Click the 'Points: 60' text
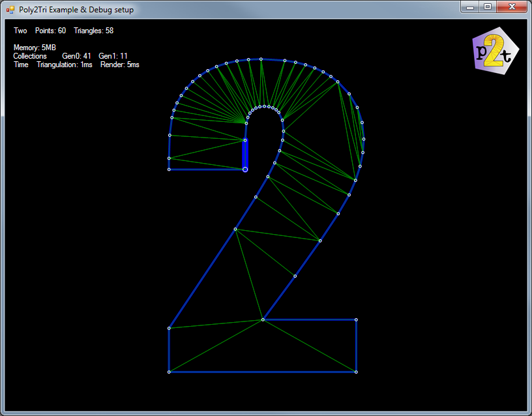This screenshot has height=416, width=532. point(51,31)
